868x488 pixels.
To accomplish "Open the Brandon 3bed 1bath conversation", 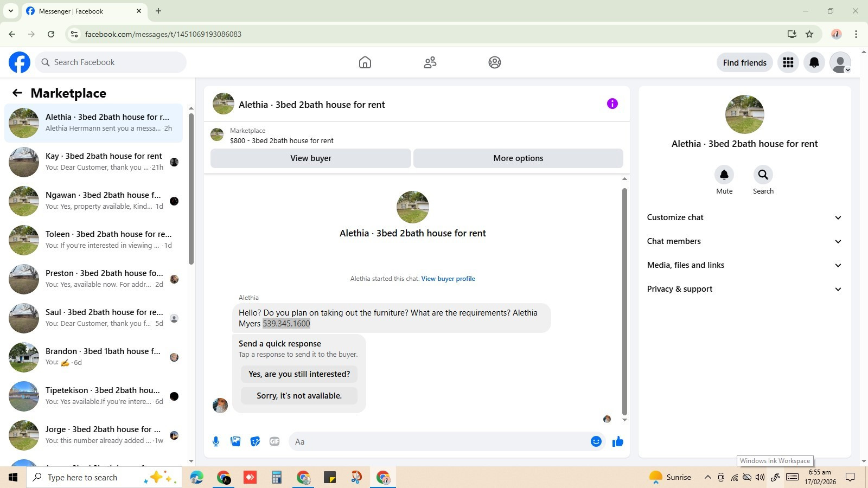I will 93,357.
